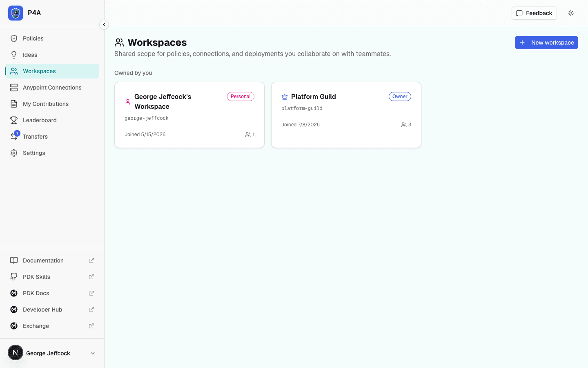588x368 pixels.
Task: Open My Contributions
Action: pyautogui.click(x=52, y=104)
